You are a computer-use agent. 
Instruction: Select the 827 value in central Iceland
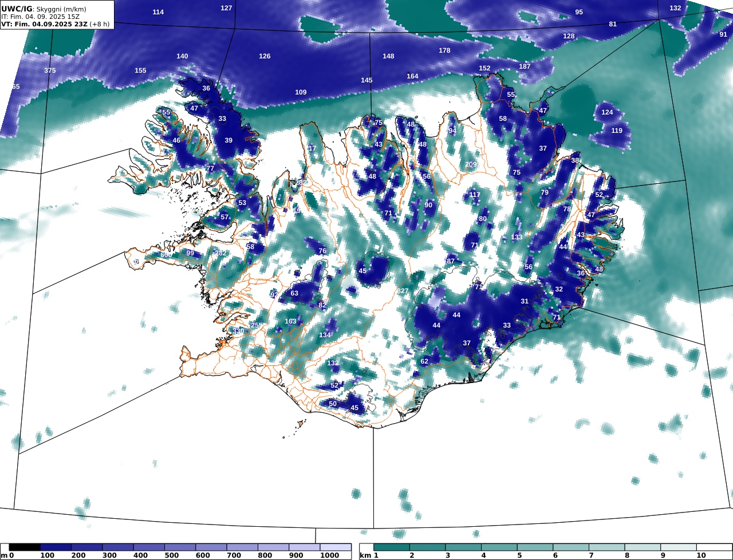pos(403,291)
